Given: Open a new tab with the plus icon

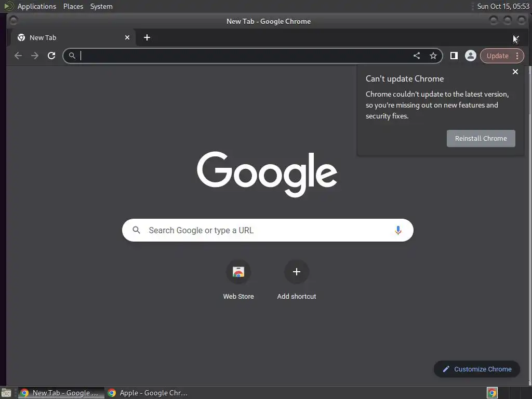Looking at the screenshot, I should click(x=147, y=37).
